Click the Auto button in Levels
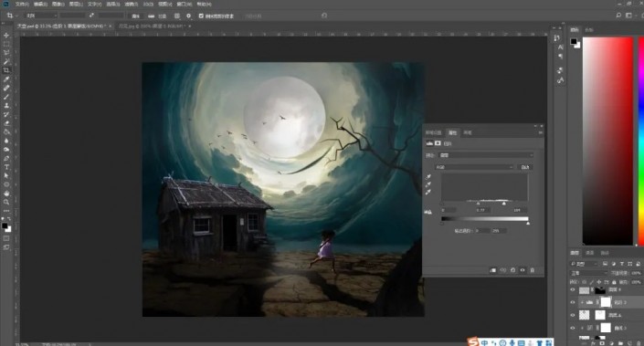 point(525,167)
